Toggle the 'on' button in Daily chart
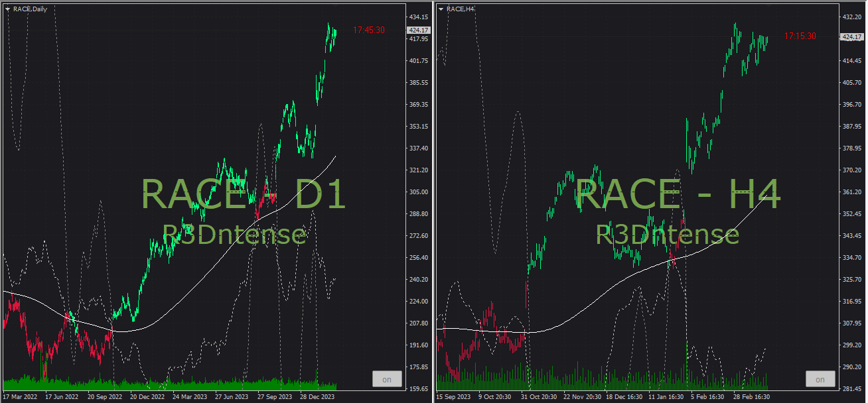 (387, 379)
